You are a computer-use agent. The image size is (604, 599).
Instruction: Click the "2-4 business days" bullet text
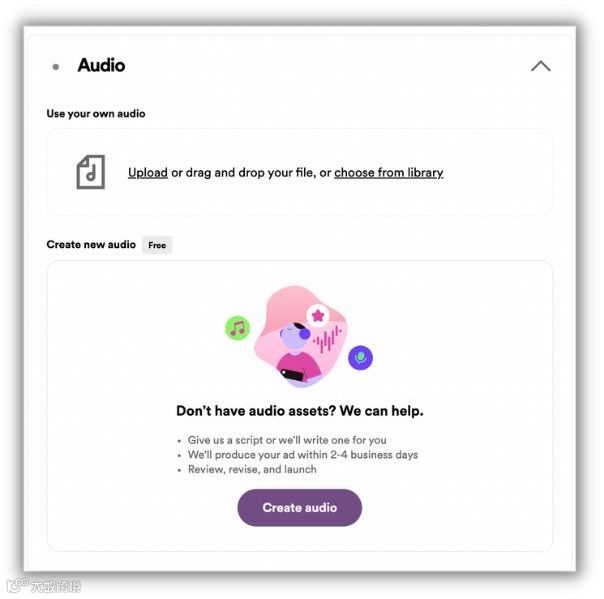click(x=303, y=455)
